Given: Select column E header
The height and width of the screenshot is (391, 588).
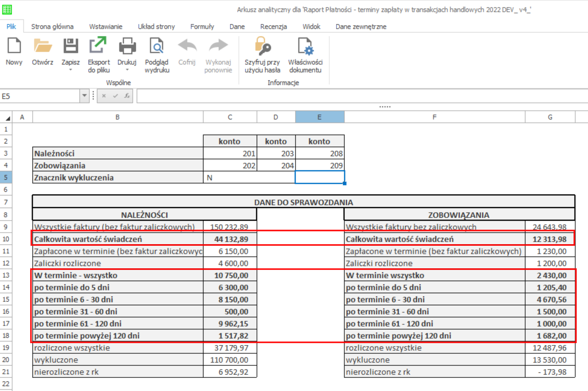Looking at the screenshot, I should 320,117.
